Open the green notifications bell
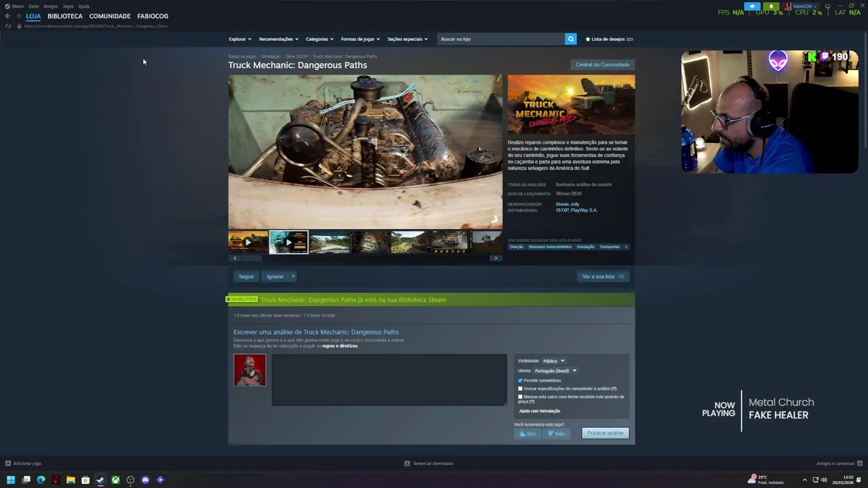This screenshot has height=488, width=868. (x=771, y=6)
